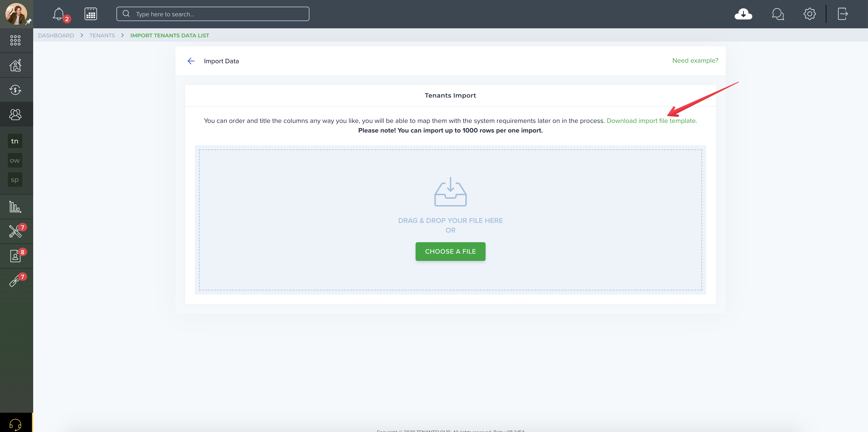Click the cloud download icon

pos(743,14)
